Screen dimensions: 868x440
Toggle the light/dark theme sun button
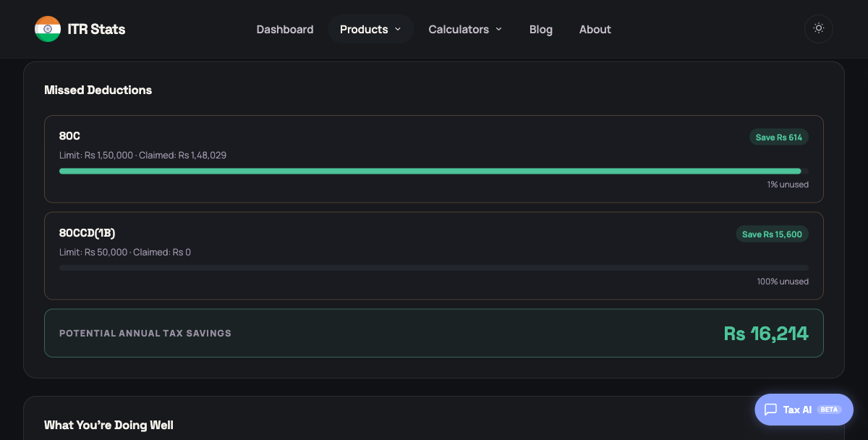point(819,29)
